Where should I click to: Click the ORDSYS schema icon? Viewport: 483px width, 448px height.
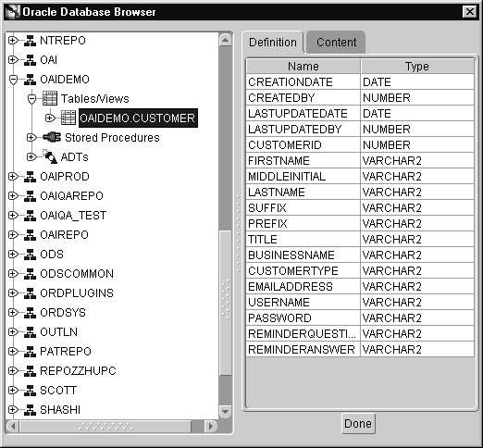coord(30,313)
